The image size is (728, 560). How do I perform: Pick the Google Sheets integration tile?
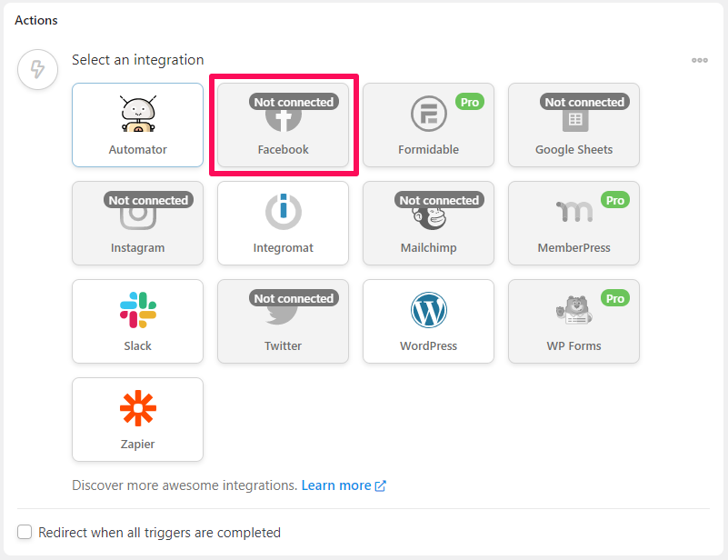click(x=573, y=125)
